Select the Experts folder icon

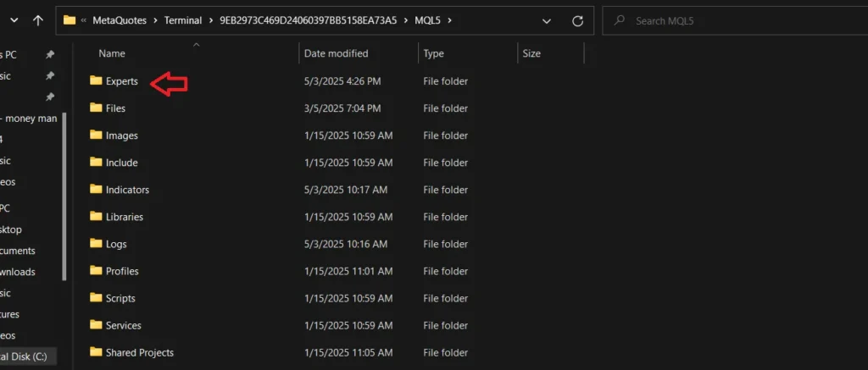coord(97,80)
